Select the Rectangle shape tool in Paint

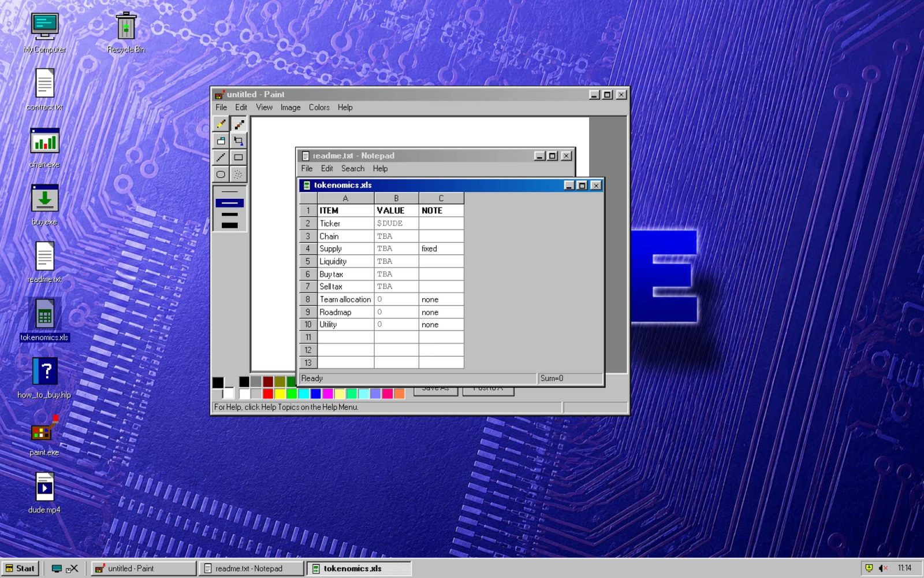238,157
